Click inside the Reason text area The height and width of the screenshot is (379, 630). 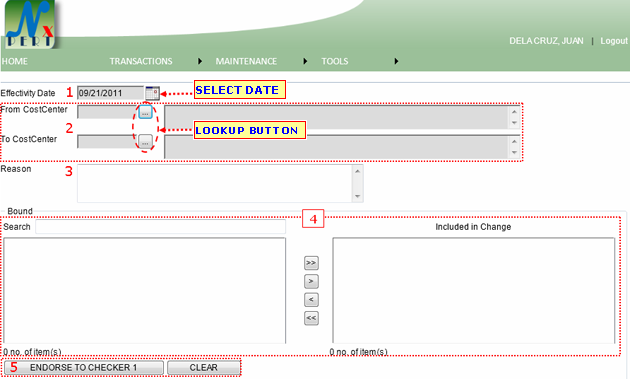click(215, 183)
